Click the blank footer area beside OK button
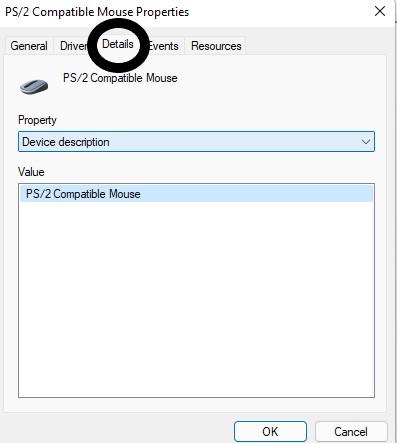This screenshot has height=443, width=397. click(x=117, y=430)
